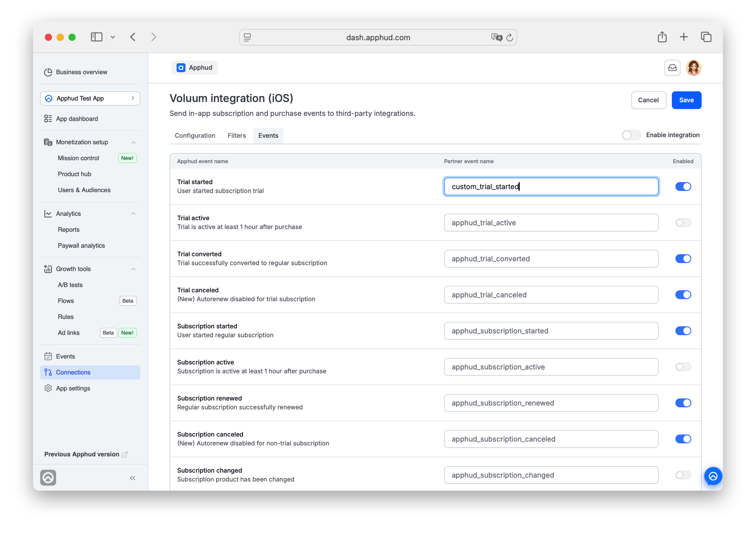Disable the Subscription canceled toggle
756x535 pixels.
coord(683,439)
